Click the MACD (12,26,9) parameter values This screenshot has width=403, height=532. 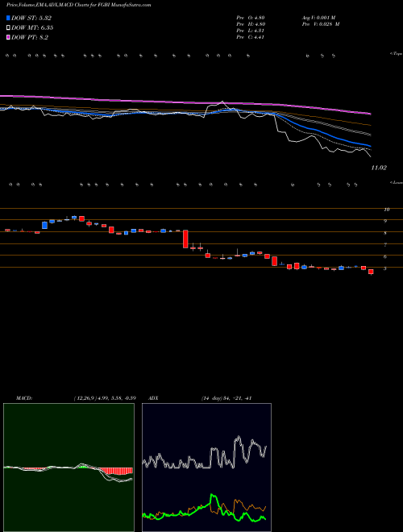click(x=105, y=398)
